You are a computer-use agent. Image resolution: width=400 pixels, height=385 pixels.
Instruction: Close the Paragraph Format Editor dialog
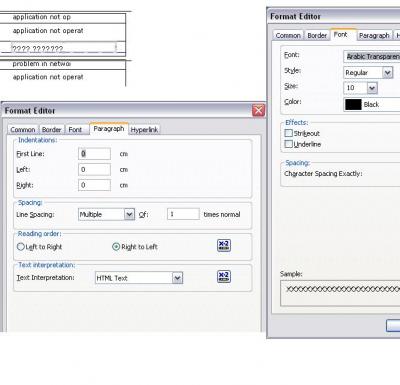pyautogui.click(x=258, y=110)
